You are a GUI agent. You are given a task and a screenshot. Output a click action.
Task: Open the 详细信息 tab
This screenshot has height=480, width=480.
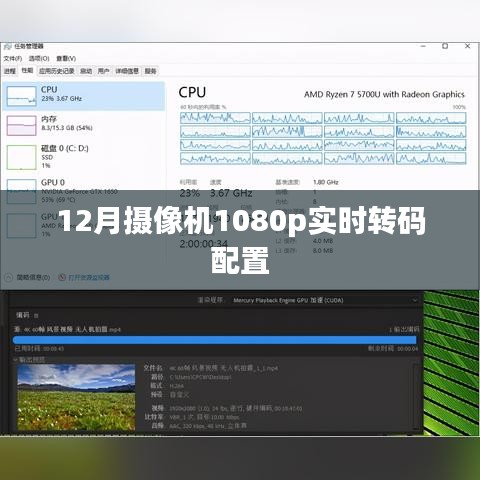[x=127, y=71]
